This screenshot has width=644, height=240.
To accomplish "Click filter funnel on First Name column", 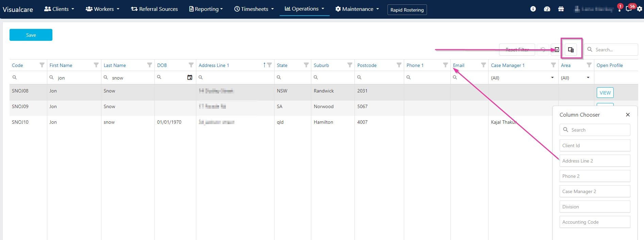I will click(96, 65).
